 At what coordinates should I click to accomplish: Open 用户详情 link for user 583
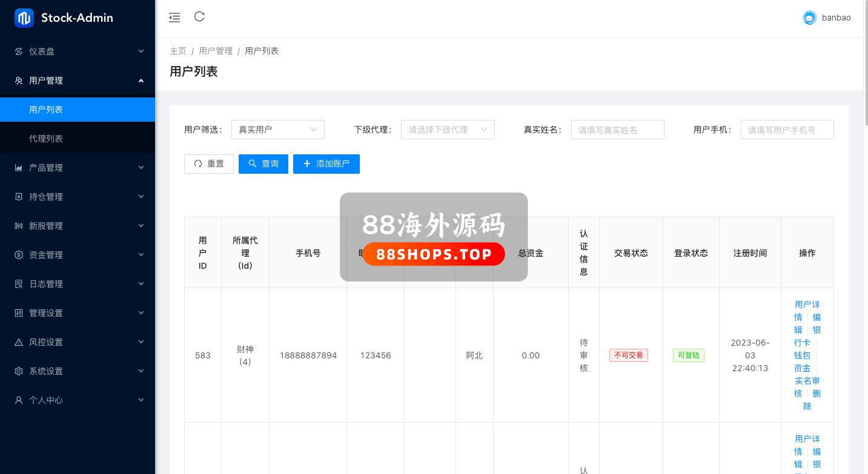click(807, 304)
